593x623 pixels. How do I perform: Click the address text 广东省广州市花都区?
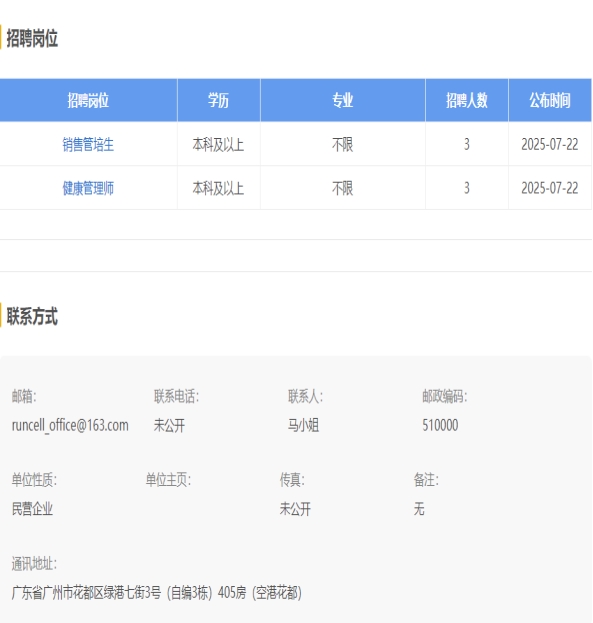[x=58, y=593]
